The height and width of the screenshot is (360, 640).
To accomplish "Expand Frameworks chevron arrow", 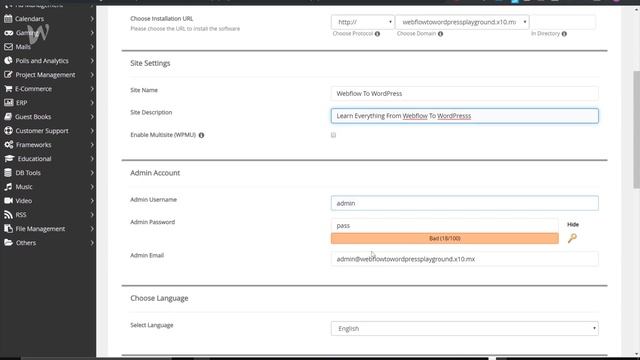I will point(92,144).
